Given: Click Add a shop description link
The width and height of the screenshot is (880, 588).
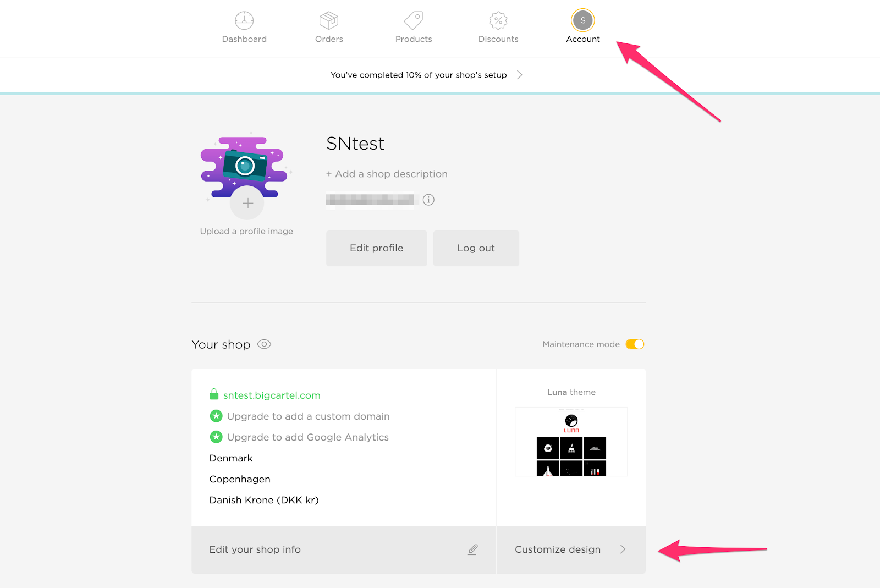Looking at the screenshot, I should coord(387,174).
